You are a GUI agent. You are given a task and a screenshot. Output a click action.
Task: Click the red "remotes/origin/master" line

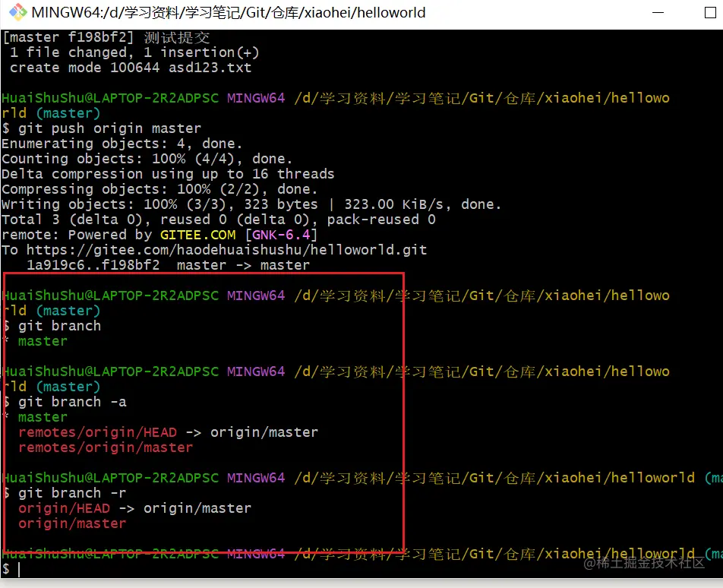(106, 447)
